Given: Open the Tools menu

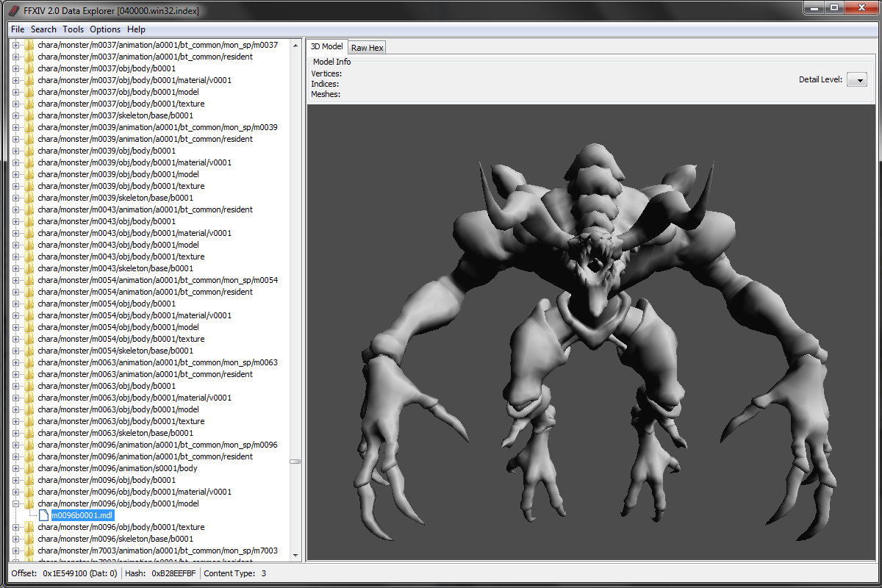Looking at the screenshot, I should click(x=73, y=29).
